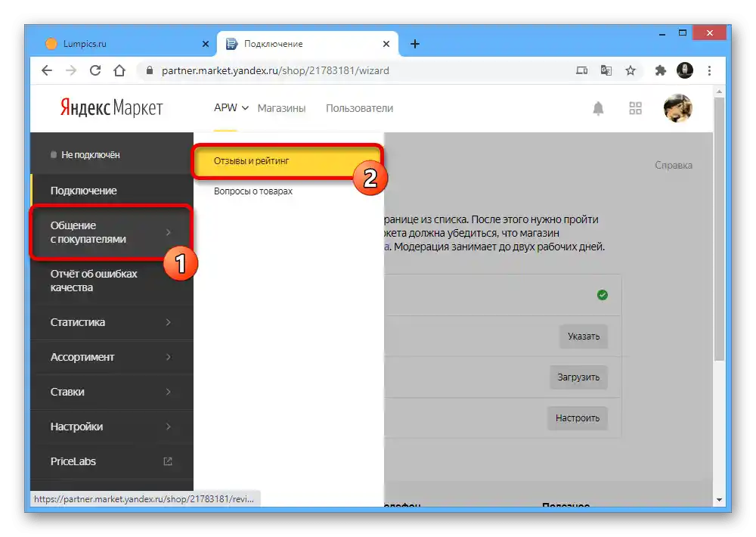Click the Указать button
The height and width of the screenshot is (537, 756).
584,337
